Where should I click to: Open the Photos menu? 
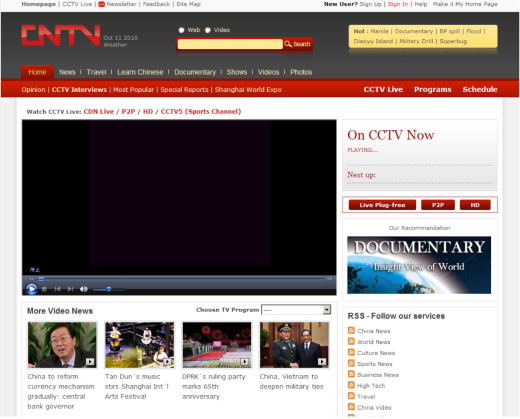click(x=301, y=72)
